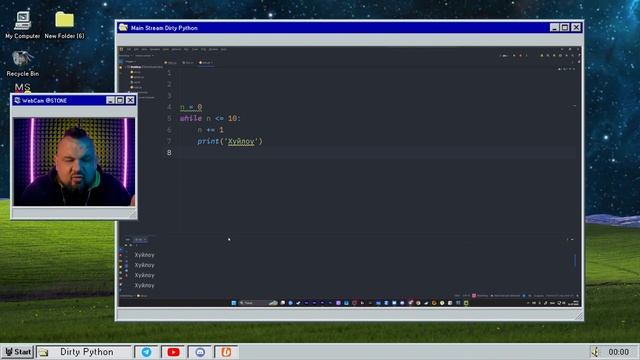Select the Dirty Python taskbar button

point(84,352)
